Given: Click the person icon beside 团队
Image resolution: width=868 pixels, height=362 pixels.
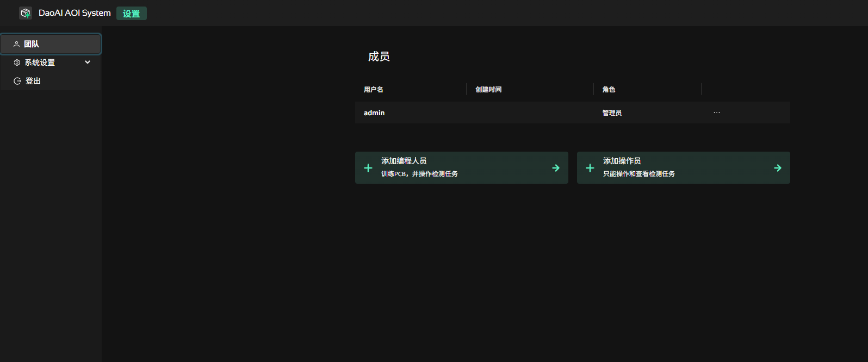Looking at the screenshot, I should (16, 44).
